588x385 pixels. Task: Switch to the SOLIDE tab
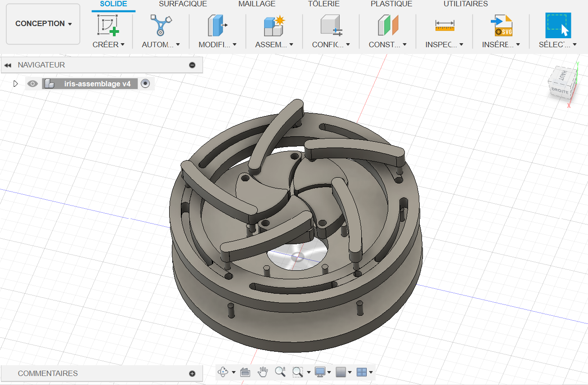point(113,4)
